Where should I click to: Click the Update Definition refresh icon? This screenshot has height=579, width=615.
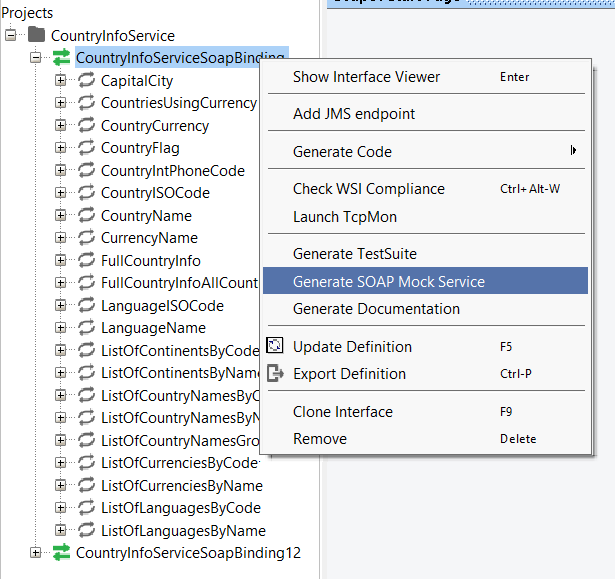coord(275,346)
